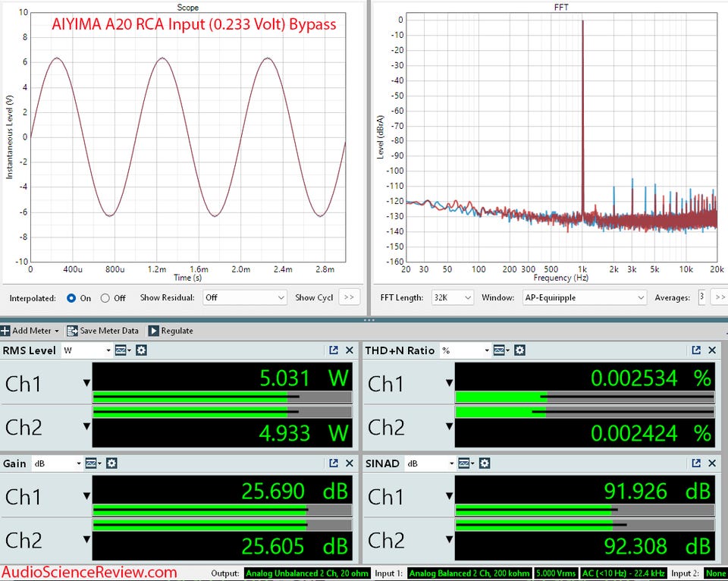The height and width of the screenshot is (581, 728).
Task: Change the RMS Level unit dropdown
Action: pyautogui.click(x=86, y=350)
